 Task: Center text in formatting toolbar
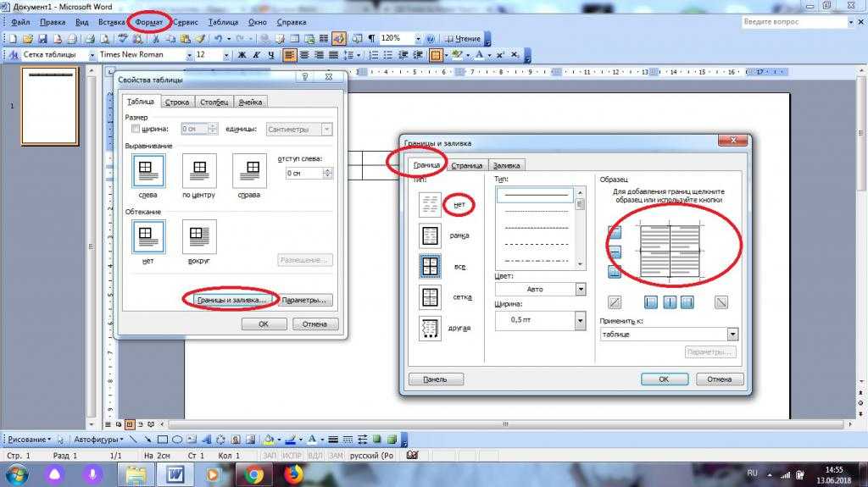point(304,55)
